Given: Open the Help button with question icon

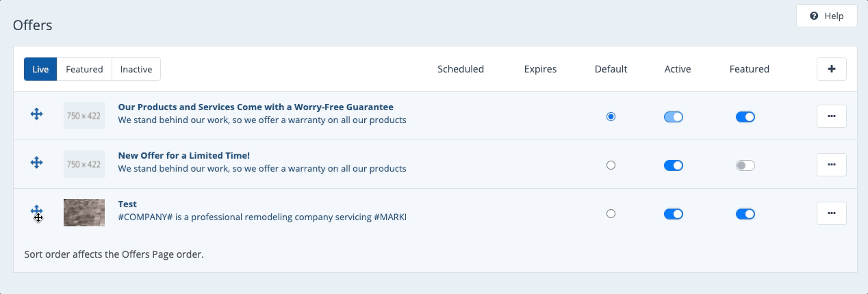Looking at the screenshot, I should [x=826, y=16].
